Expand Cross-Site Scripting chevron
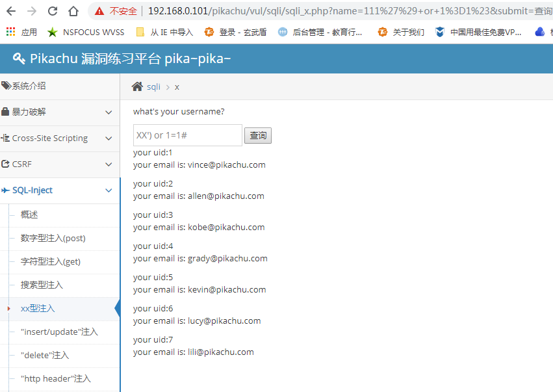 tap(109, 138)
